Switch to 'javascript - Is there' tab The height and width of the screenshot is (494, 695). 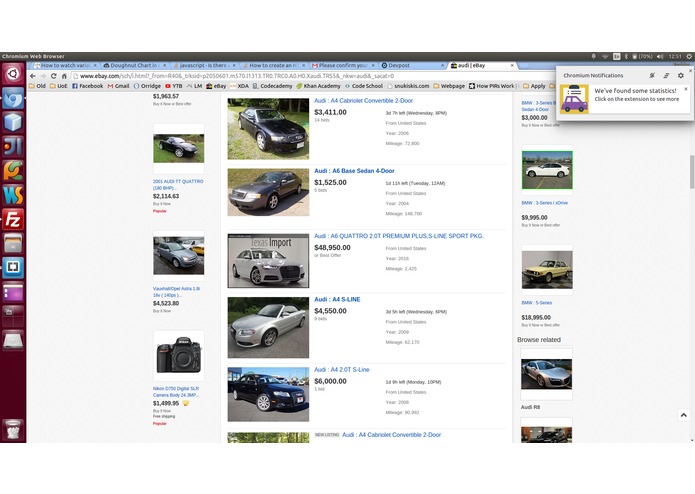204,65
